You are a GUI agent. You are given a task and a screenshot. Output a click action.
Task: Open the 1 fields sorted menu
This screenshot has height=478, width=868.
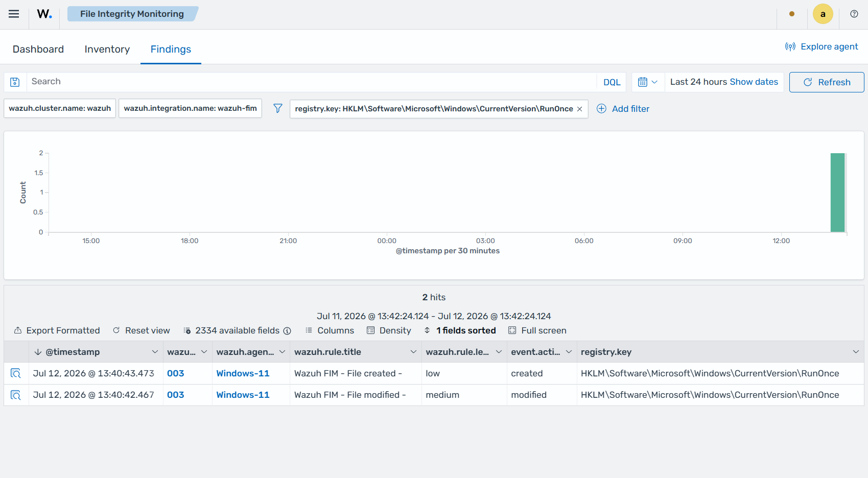click(x=460, y=330)
